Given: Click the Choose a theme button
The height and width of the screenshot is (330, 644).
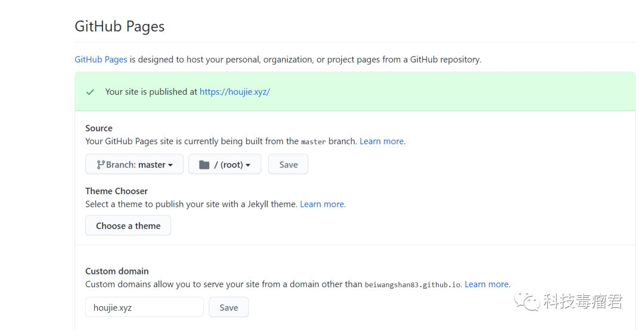Looking at the screenshot, I should coord(128,225).
